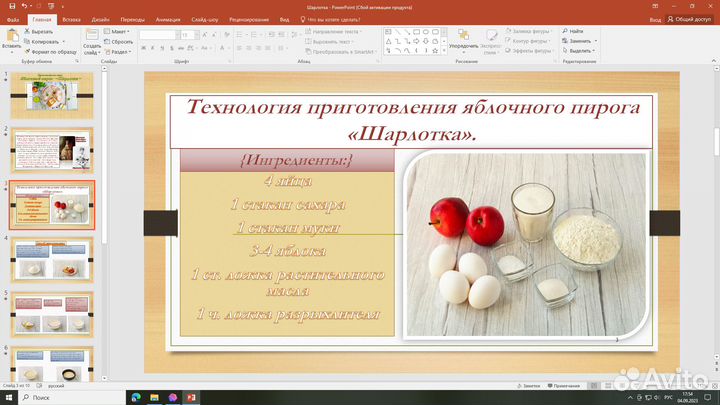Click spell check icon in status bar
The height and width of the screenshot is (405, 720).
pos(39,386)
